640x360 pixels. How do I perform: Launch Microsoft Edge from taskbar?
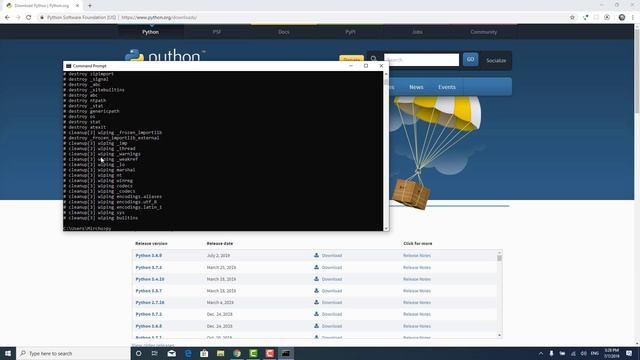(188, 353)
